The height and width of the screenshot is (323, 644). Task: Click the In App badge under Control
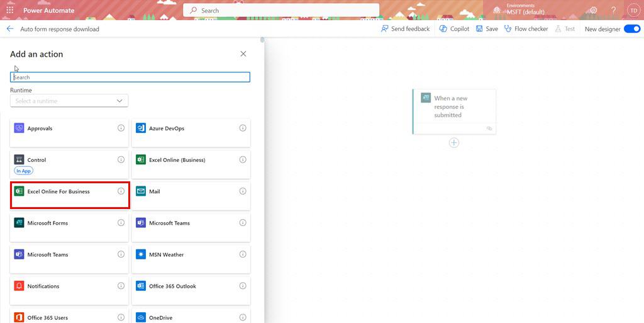pyautogui.click(x=23, y=171)
